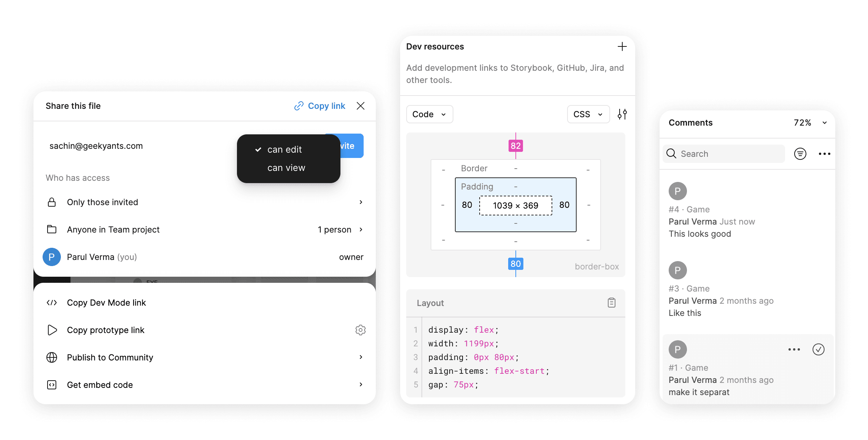
Task: Click the publish to Community globe icon
Action: click(x=51, y=357)
